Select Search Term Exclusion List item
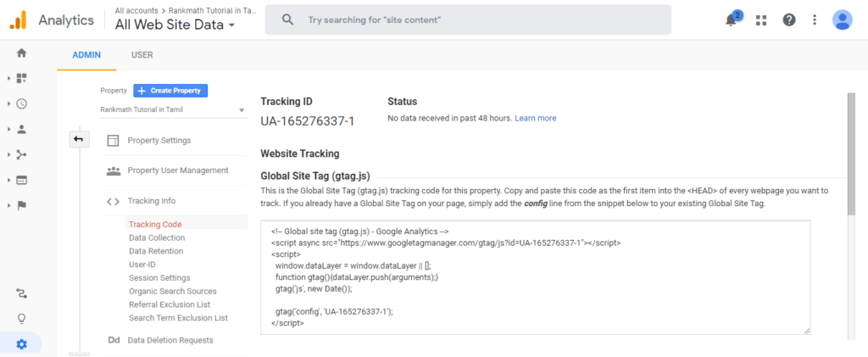This screenshot has height=357, width=868. (178, 318)
